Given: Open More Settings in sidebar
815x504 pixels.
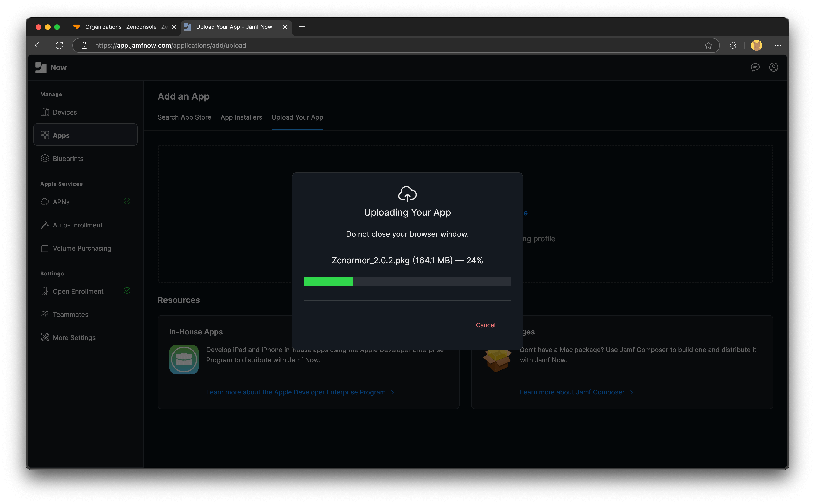Looking at the screenshot, I should coord(74,338).
